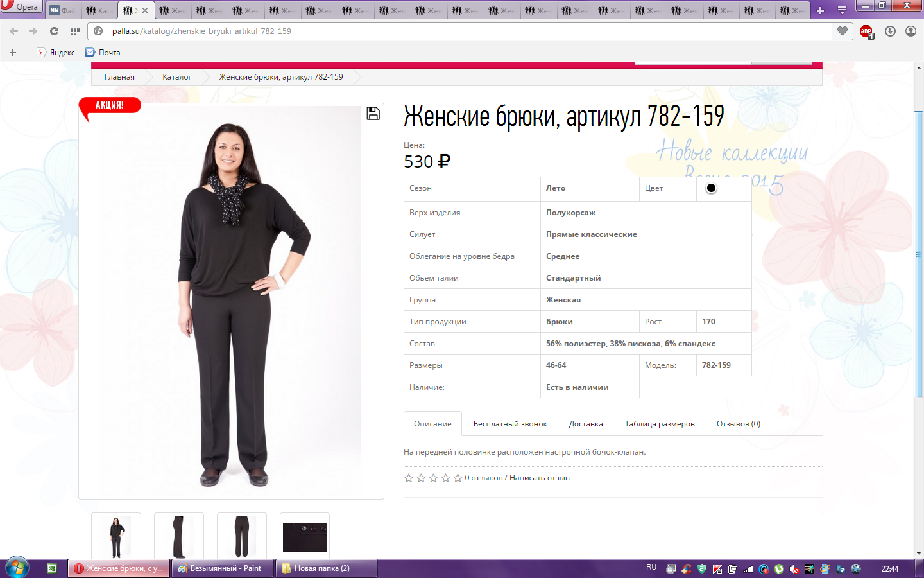The image size is (924, 578).
Task: Open Безымянный - Paint in taskbar
Action: click(223, 568)
